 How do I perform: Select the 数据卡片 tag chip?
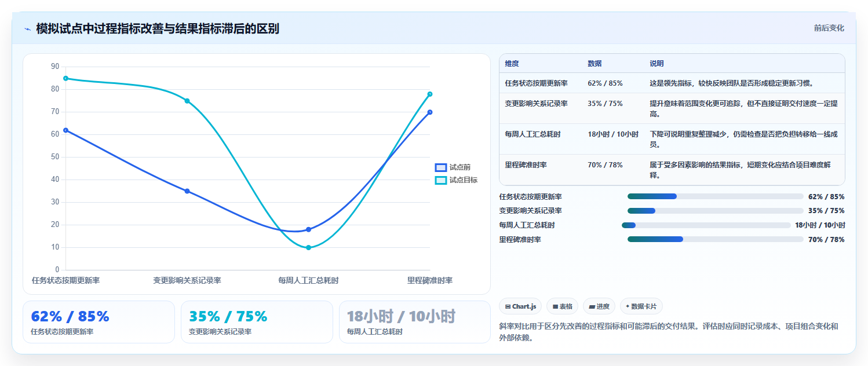point(641,306)
